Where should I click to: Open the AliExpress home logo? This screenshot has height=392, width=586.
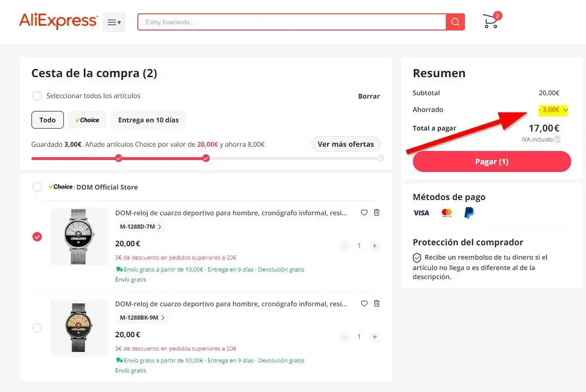coord(58,21)
